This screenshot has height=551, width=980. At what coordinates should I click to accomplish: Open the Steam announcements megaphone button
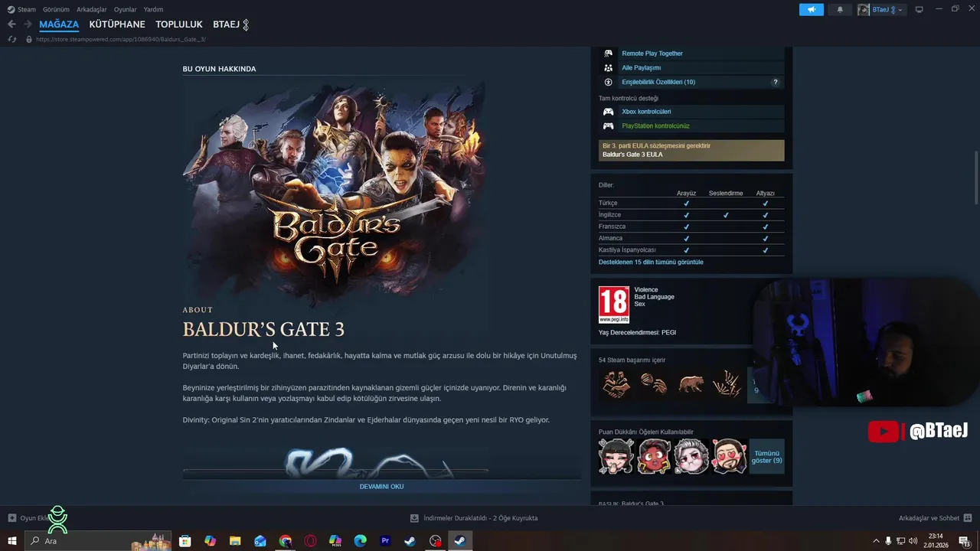[811, 9]
